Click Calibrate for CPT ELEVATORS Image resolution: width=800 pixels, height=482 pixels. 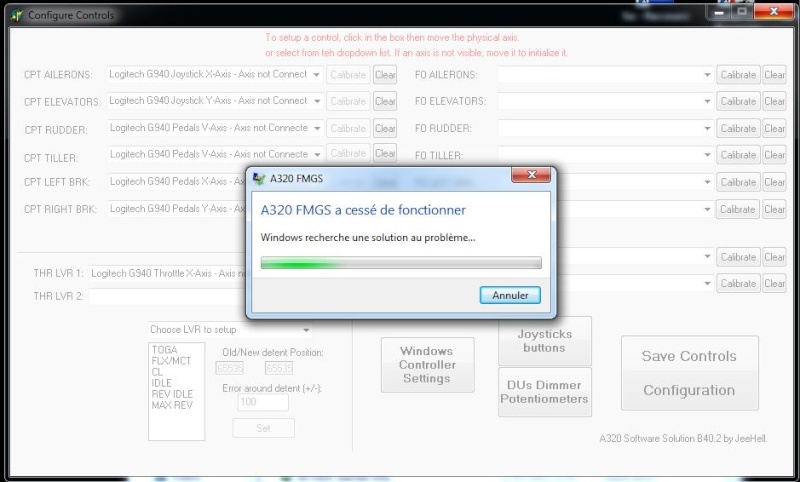pyautogui.click(x=348, y=101)
